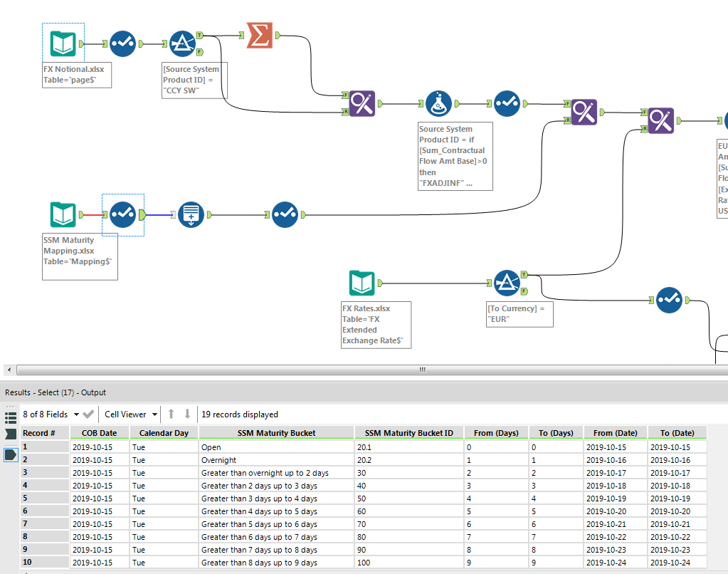Open the FX Rates.xlsx Input Data tool
Viewport: 728px width, 574px height.
(x=362, y=283)
